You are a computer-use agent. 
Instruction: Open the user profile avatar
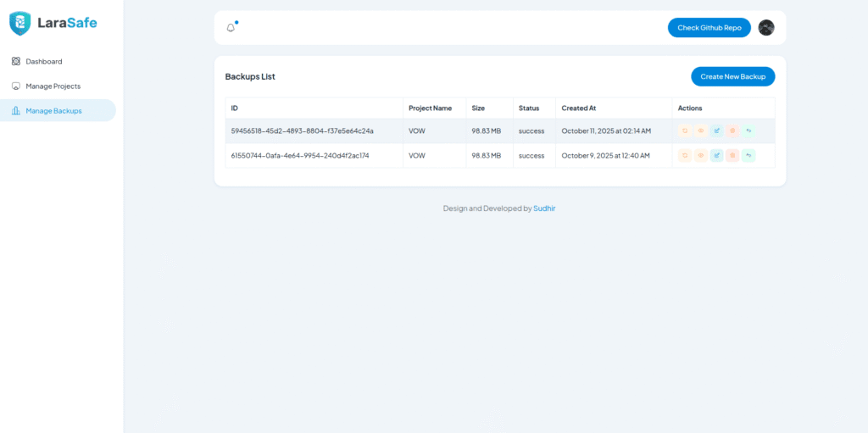766,28
